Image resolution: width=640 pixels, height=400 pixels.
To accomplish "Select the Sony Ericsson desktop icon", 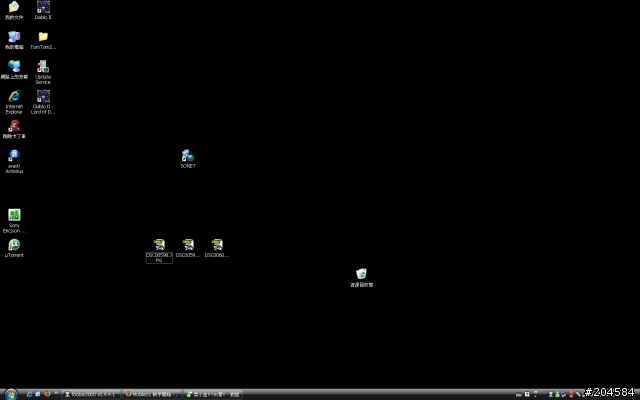I will (x=14, y=221).
